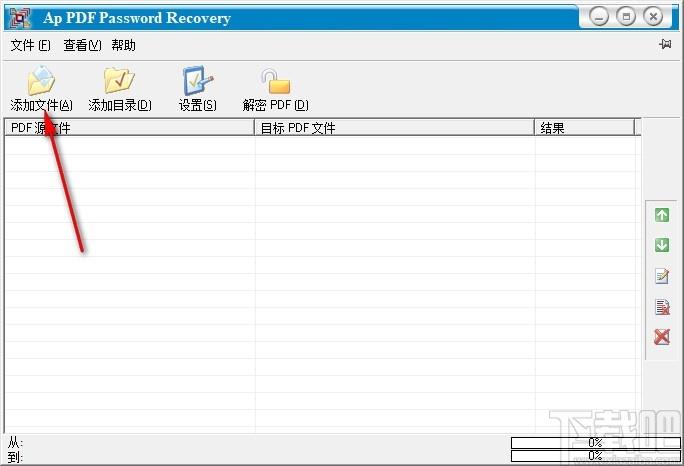Image resolution: width=684 pixels, height=466 pixels.
Task: Click the red X clear list icon
Action: click(662, 337)
